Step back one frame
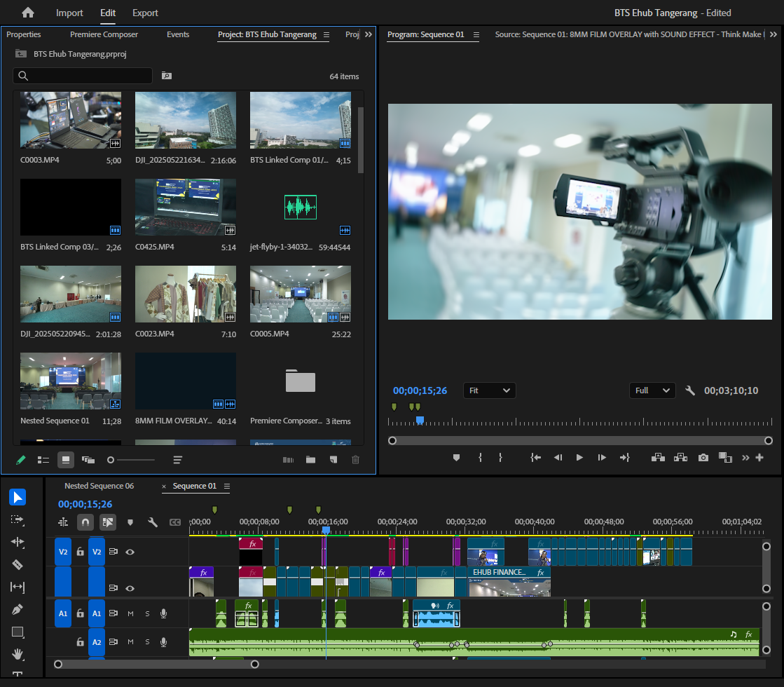Image resolution: width=784 pixels, height=687 pixels. 558,457
